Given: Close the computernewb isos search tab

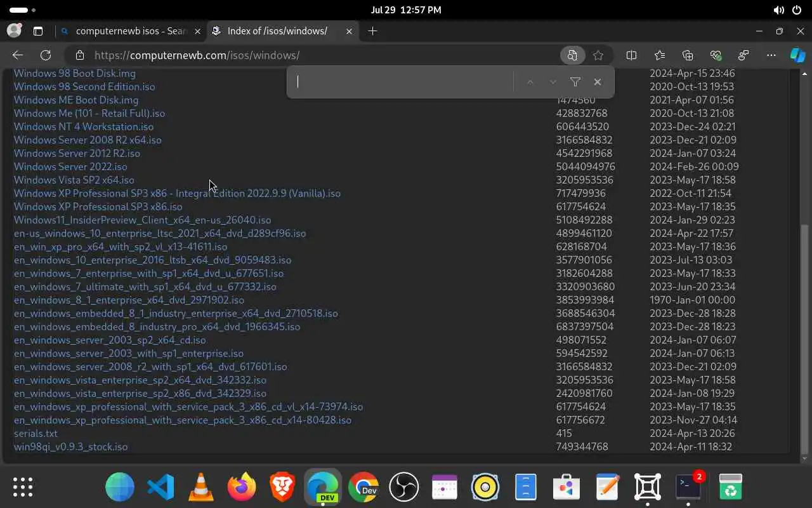Looking at the screenshot, I should [197, 30].
